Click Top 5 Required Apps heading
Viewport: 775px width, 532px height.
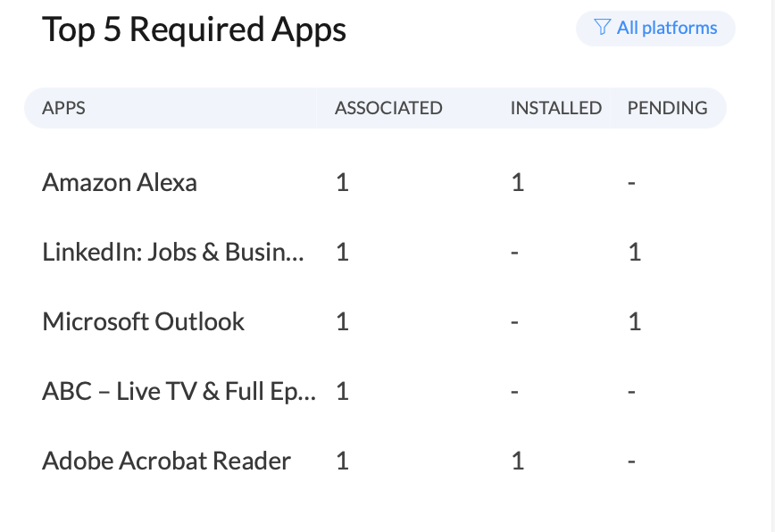(195, 29)
